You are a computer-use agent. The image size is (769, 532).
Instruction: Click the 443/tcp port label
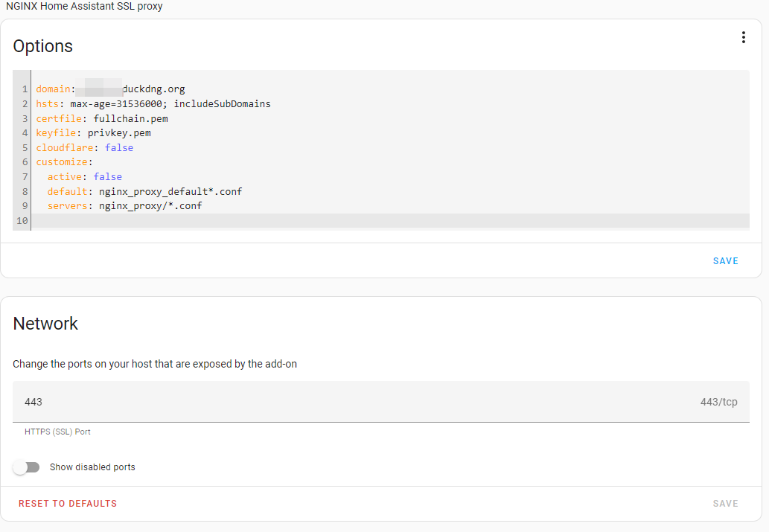[x=718, y=402]
